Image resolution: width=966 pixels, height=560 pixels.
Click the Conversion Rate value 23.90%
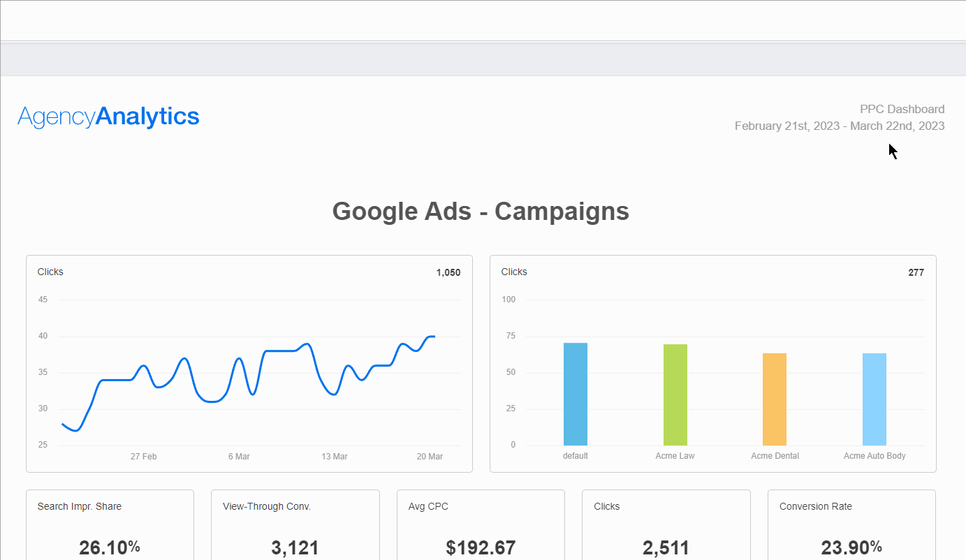tap(851, 548)
